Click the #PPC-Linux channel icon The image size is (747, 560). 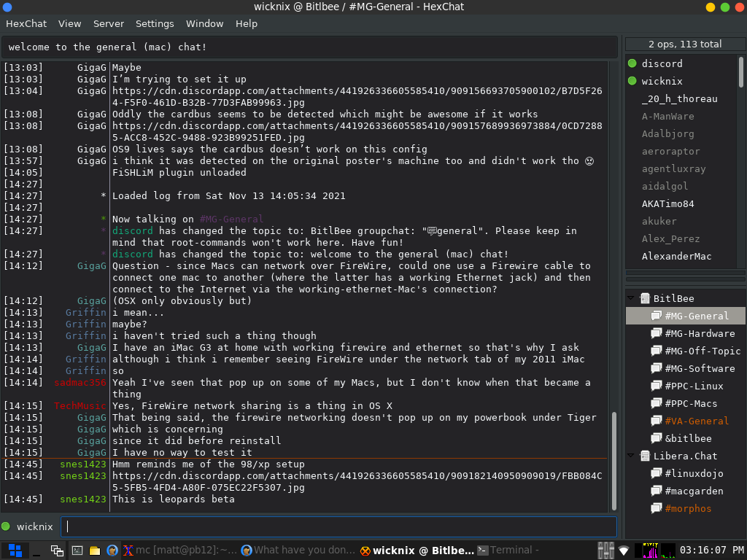point(657,386)
